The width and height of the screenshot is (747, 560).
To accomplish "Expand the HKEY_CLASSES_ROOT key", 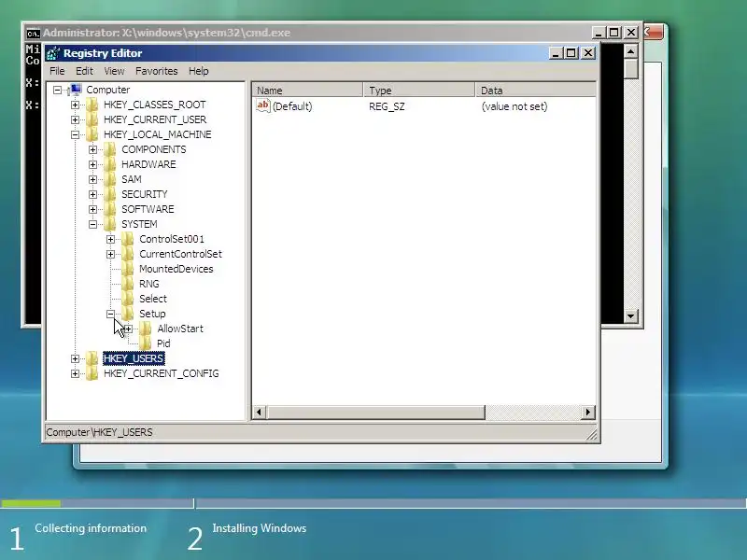I will [x=75, y=105].
